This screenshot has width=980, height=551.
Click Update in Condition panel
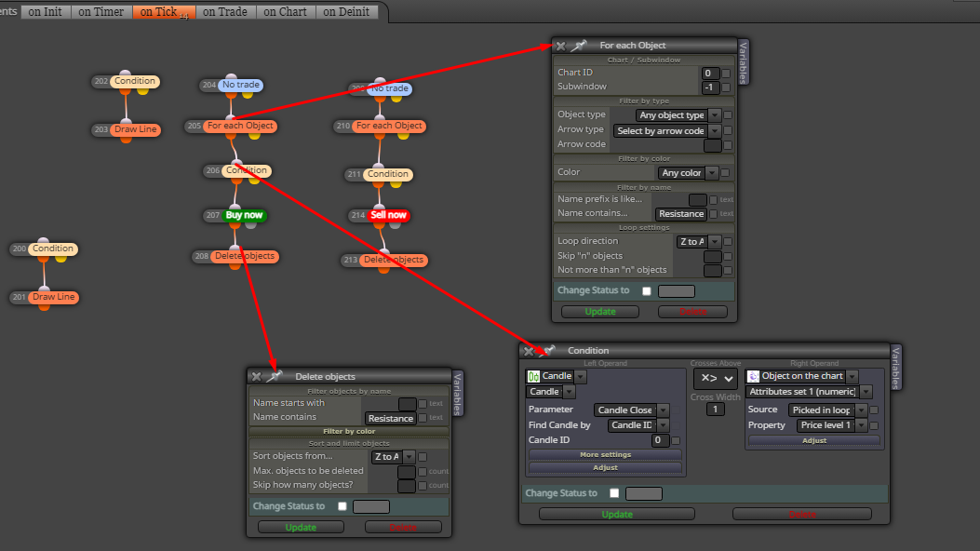point(617,514)
